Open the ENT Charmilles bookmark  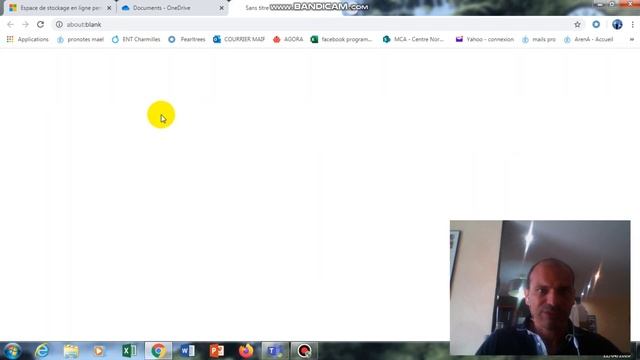click(x=136, y=39)
